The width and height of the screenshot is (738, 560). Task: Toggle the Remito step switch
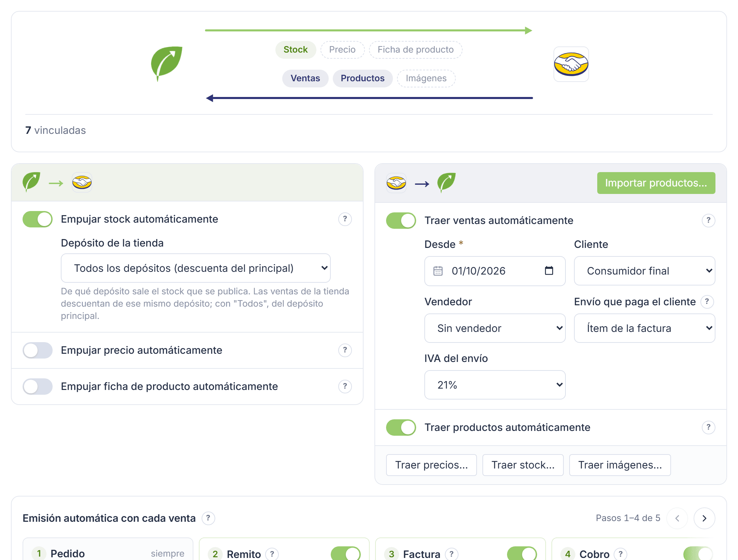(346, 553)
